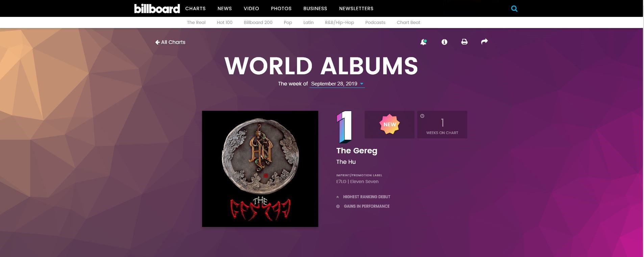
Task: Click the Billboard logo
Action: click(x=157, y=8)
